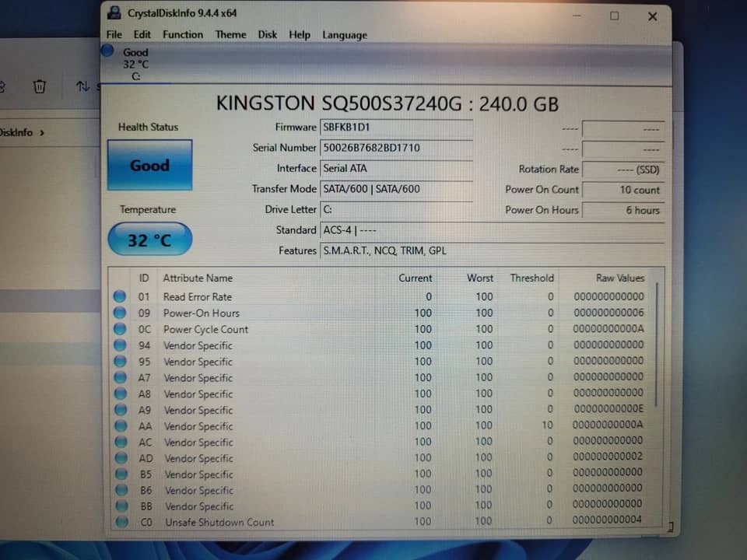Screen dimensions: 747x560
Task: Click the Power On Count value 10 count
Action: pyautogui.click(x=623, y=190)
